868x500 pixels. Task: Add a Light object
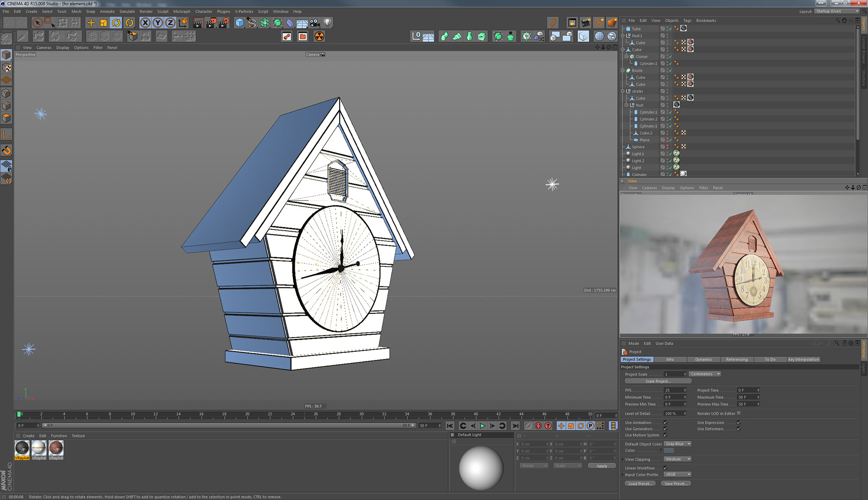pyautogui.click(x=328, y=23)
